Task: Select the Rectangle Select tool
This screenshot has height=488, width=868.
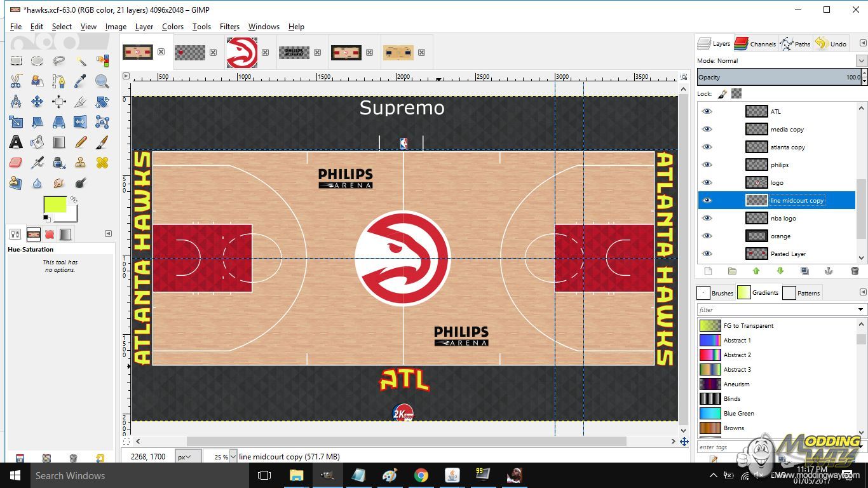Action: pos(16,61)
